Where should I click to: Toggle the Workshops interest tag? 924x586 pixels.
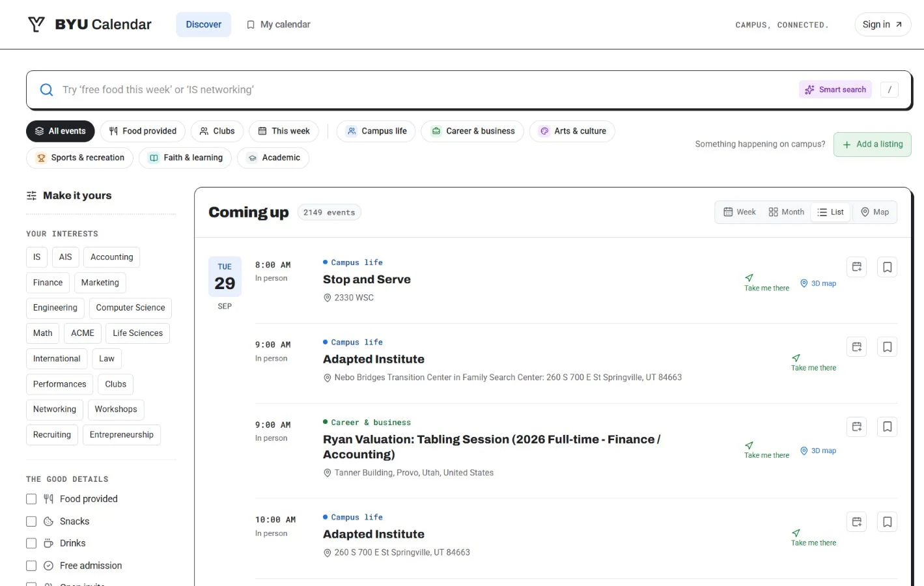click(x=116, y=410)
